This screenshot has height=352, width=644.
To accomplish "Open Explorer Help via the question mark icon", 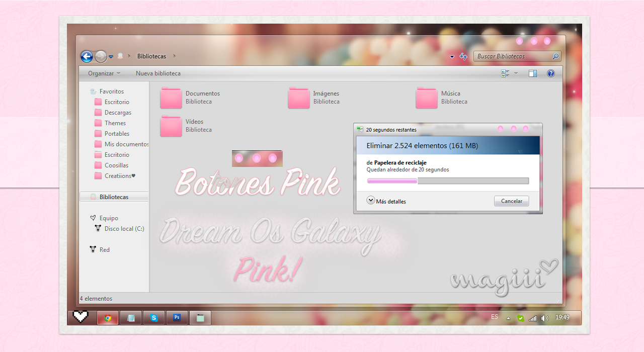I will coord(550,73).
